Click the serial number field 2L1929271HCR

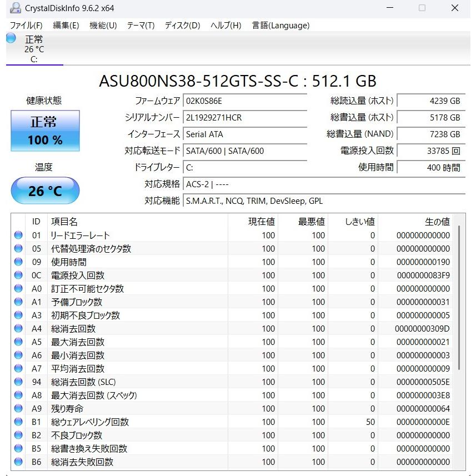point(245,118)
